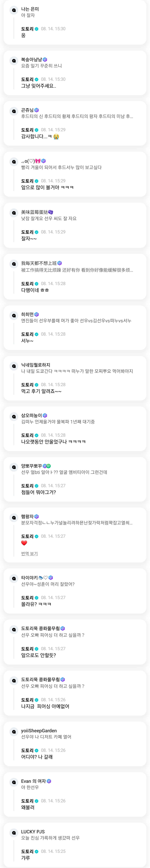Open the comment starting 빨리 겨울이 되어서
Image resolution: width=150 pixels, height=868 pixels.
point(61,167)
